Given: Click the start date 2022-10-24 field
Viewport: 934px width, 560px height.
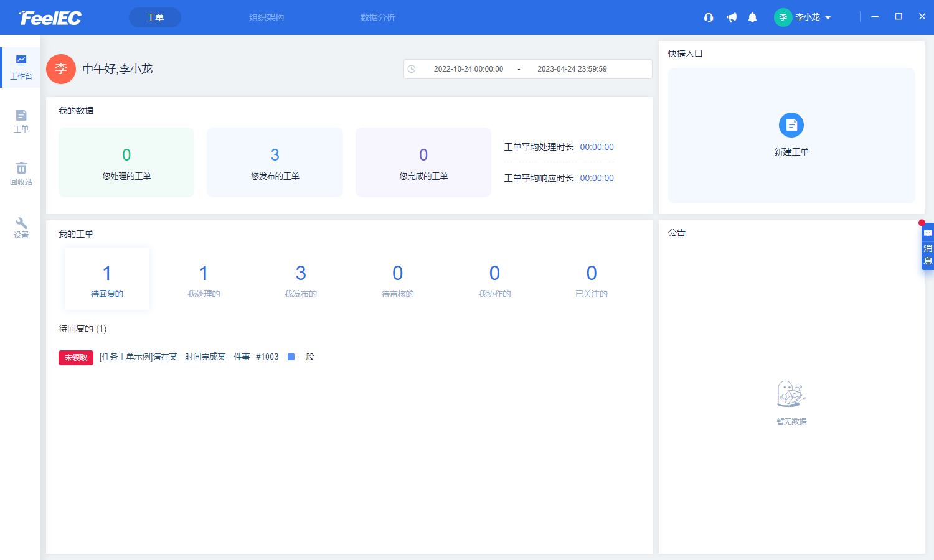Looking at the screenshot, I should (x=468, y=69).
